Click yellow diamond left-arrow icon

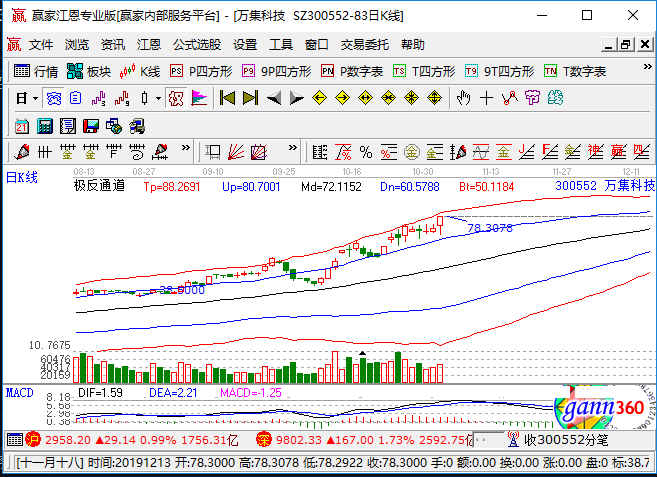pyautogui.click(x=320, y=99)
